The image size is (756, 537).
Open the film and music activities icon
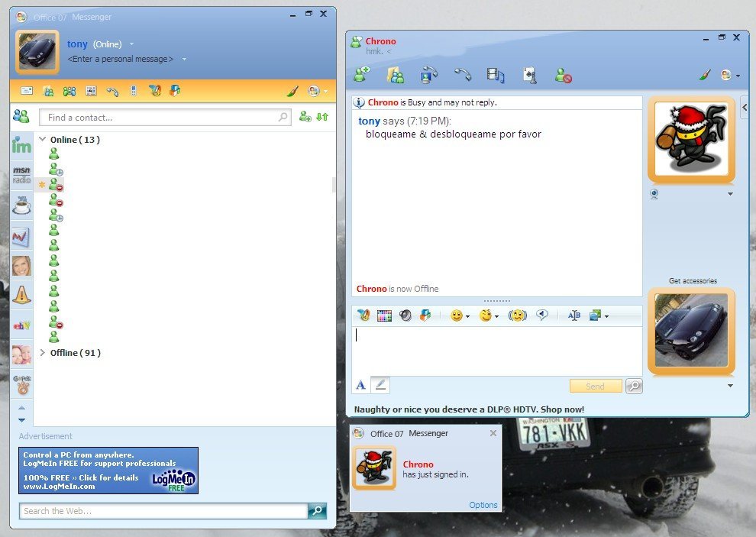point(495,76)
